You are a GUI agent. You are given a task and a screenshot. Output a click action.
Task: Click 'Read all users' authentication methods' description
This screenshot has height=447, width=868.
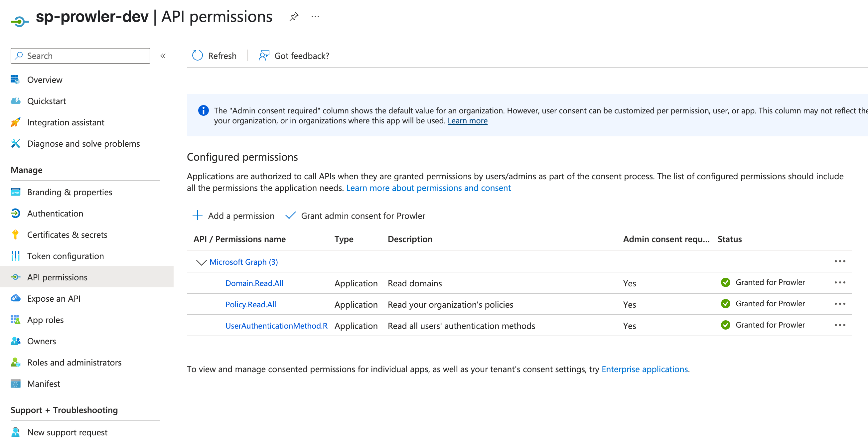click(461, 325)
